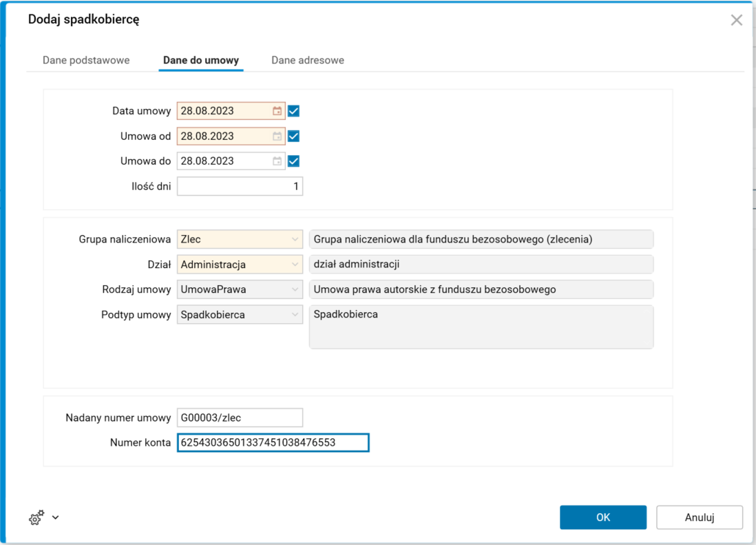Disable the Umowa do checkbox
This screenshot has height=545, width=756.
pos(294,161)
